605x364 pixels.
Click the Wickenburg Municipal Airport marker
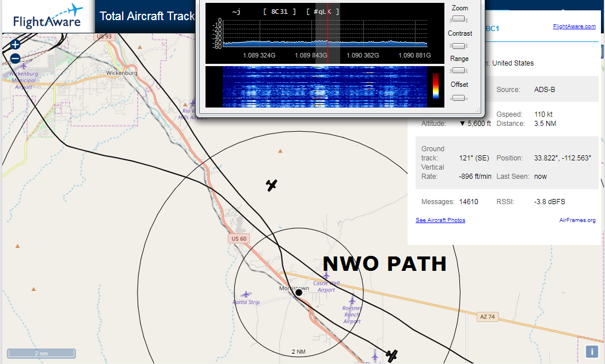pyautogui.click(x=24, y=66)
